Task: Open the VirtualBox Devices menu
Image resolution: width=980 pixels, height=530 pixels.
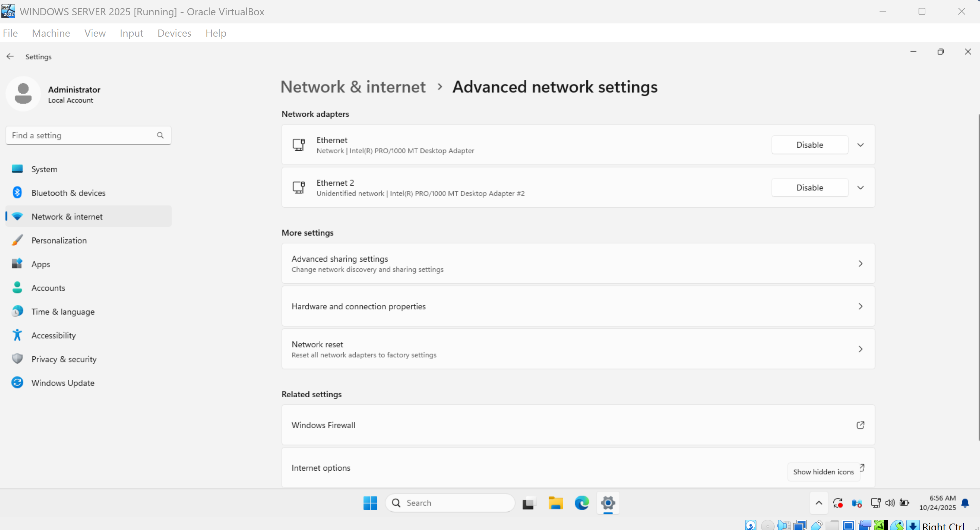Action: click(x=174, y=33)
